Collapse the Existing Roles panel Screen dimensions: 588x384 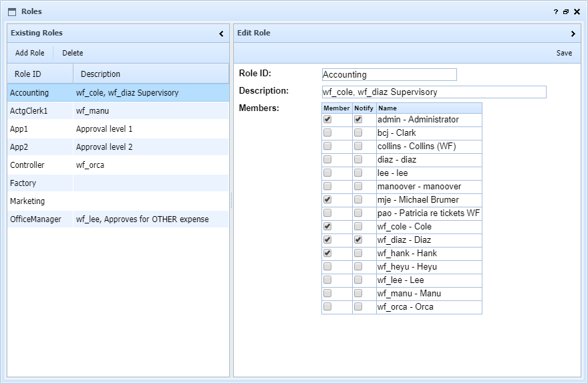(221, 33)
